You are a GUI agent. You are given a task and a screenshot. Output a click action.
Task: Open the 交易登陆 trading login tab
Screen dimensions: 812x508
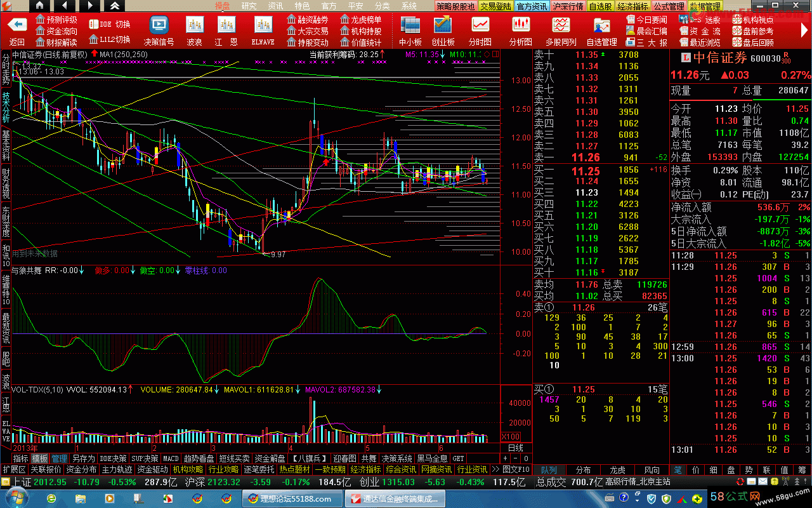tap(495, 6)
